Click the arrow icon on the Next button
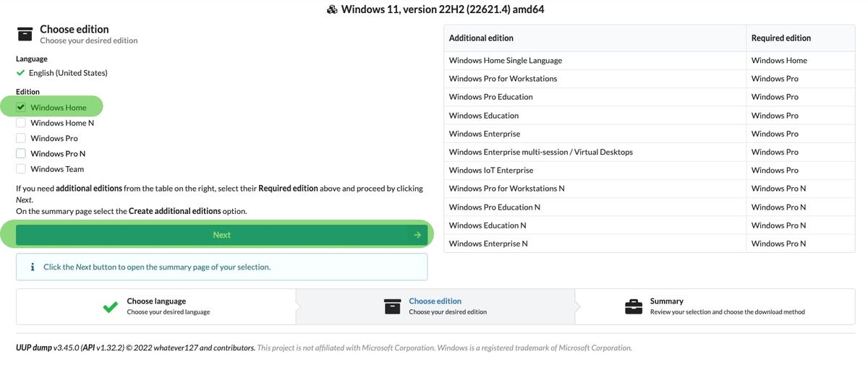 coord(417,235)
